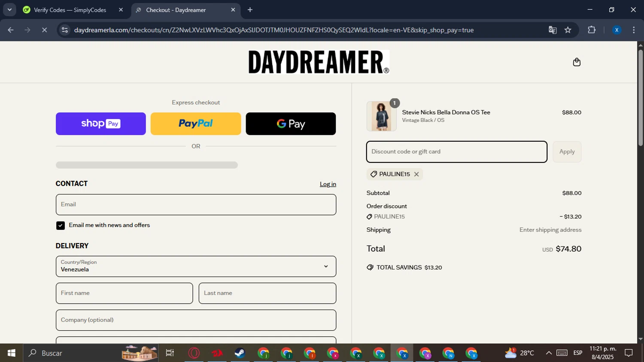Viewport: 644px width, 362px height.
Task: Open the weather widget showing 28°C
Action: 519,353
